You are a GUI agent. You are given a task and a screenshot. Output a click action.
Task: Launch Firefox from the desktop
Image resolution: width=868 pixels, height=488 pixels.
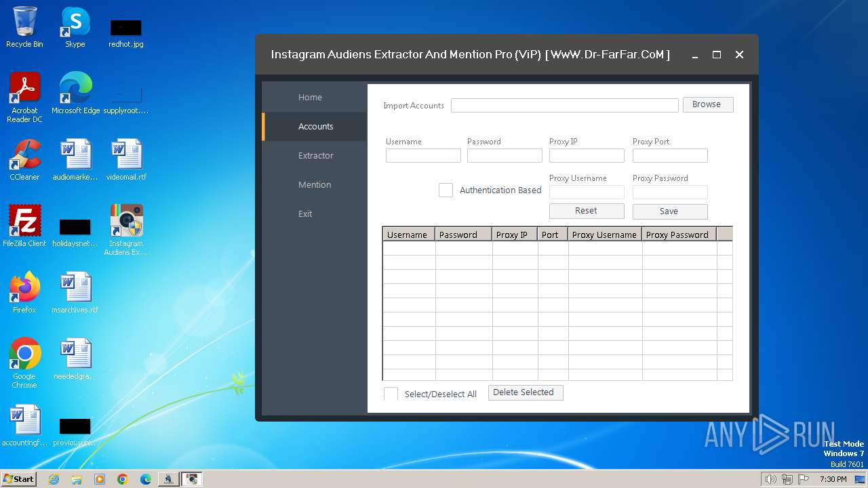(24, 293)
